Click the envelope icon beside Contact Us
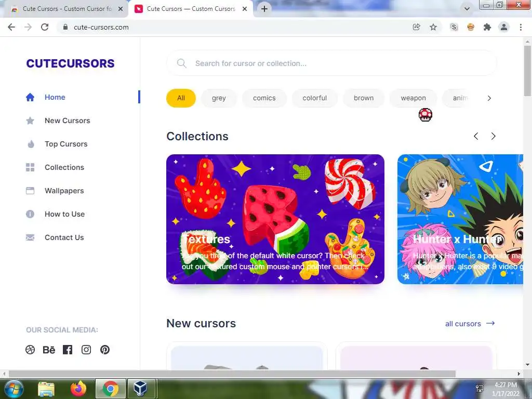Screen dimensions: 532x399 (x=30, y=237)
